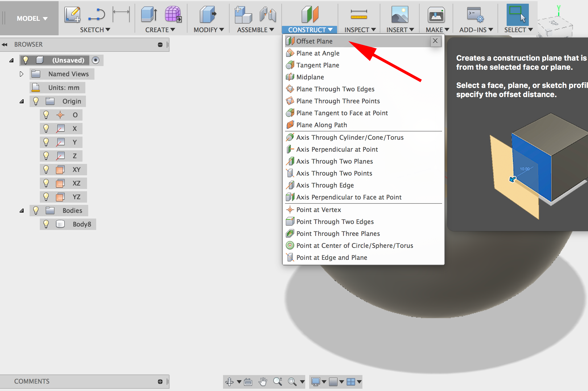Open the CREATE dropdown menu

(x=160, y=30)
